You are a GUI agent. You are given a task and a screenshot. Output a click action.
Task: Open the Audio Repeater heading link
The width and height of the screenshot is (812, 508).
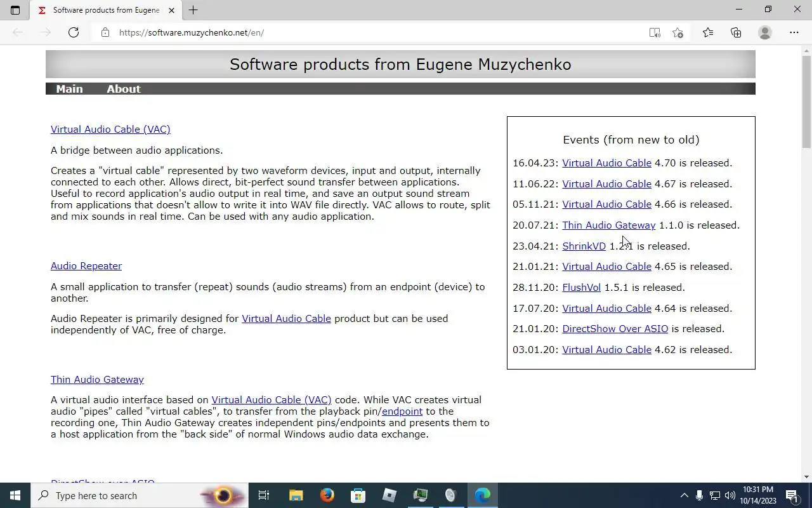(86, 266)
